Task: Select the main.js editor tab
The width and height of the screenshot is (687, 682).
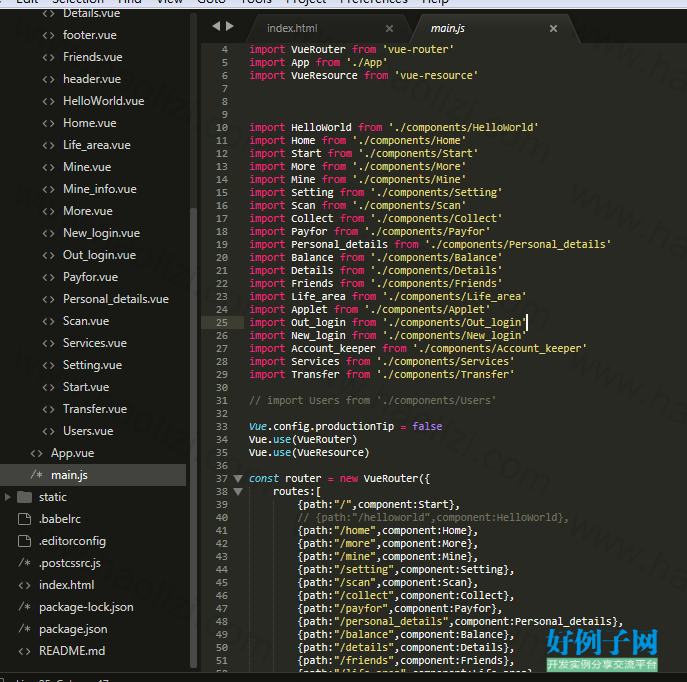Action: [447, 28]
